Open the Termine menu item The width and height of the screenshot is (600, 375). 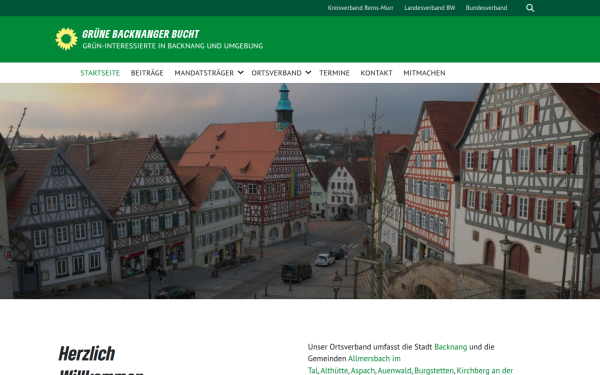pos(334,73)
